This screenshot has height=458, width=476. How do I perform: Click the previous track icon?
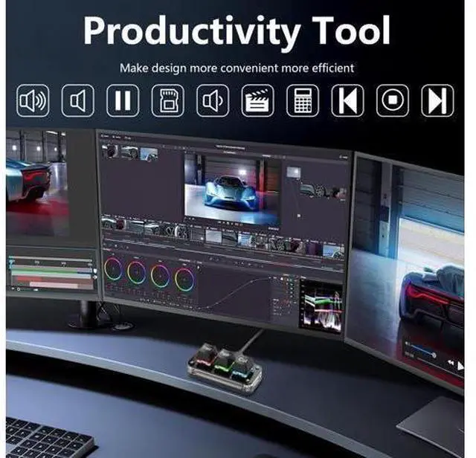347,100
